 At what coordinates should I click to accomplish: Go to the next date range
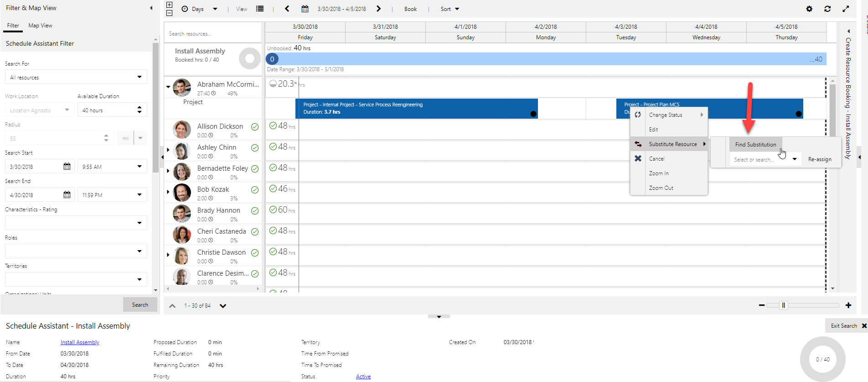(378, 9)
